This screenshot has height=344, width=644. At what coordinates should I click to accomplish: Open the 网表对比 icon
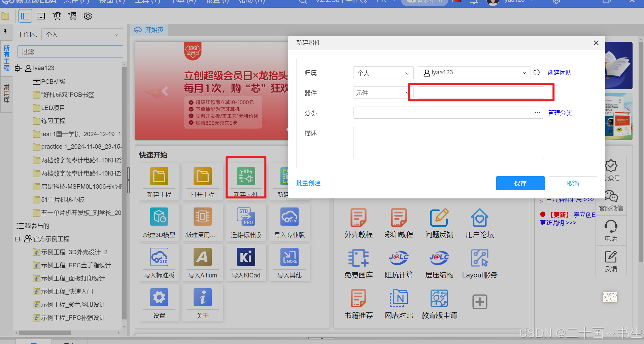[x=399, y=298]
